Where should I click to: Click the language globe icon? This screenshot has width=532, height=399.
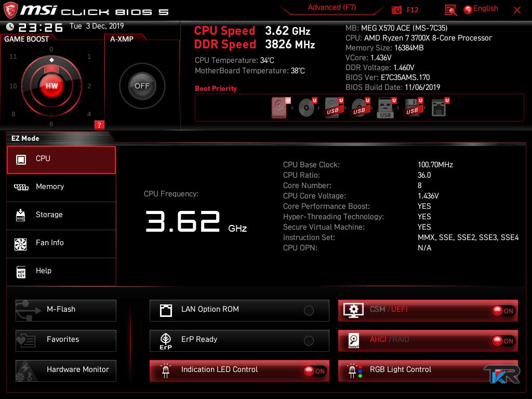click(468, 10)
